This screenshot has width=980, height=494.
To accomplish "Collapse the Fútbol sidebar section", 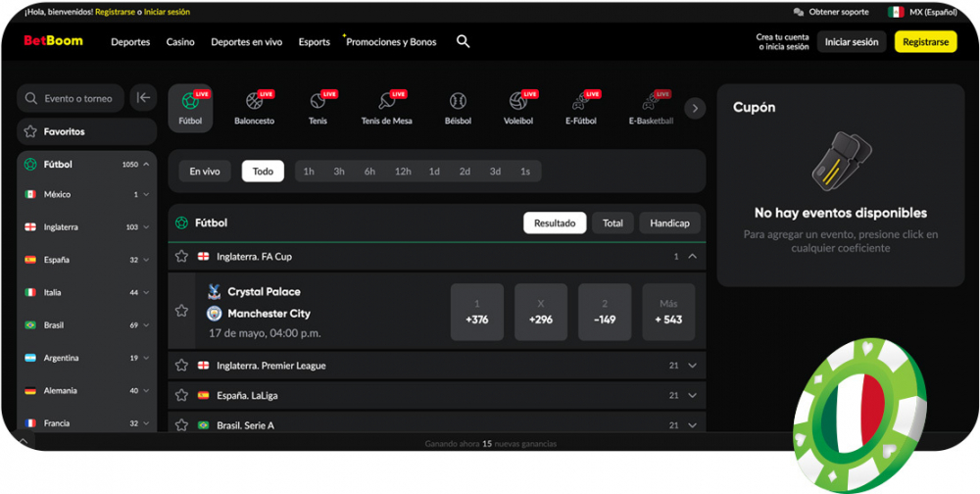I will pos(146,165).
